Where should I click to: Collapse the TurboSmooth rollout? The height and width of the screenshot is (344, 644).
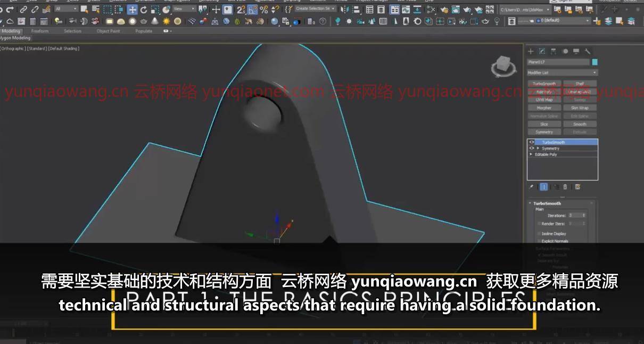pos(531,203)
